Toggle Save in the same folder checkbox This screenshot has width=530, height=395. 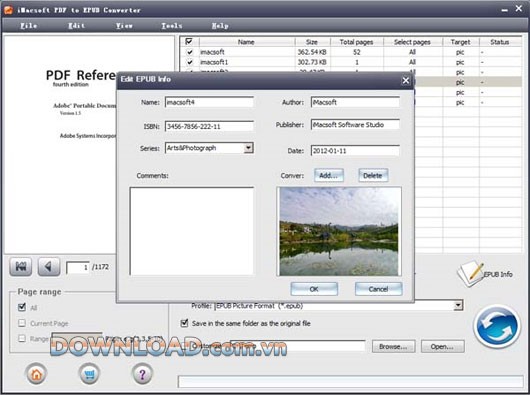coord(184,323)
